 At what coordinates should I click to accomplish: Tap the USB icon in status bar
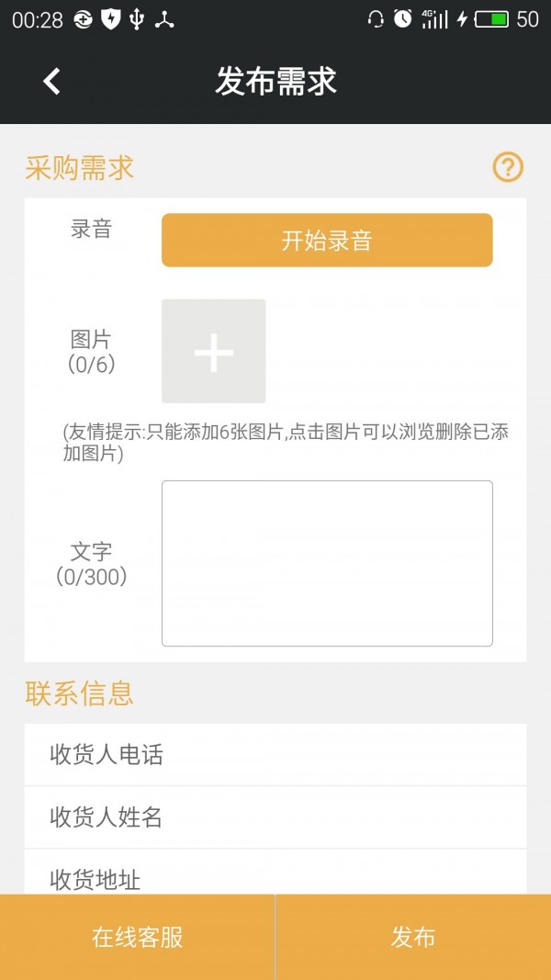[x=137, y=19]
